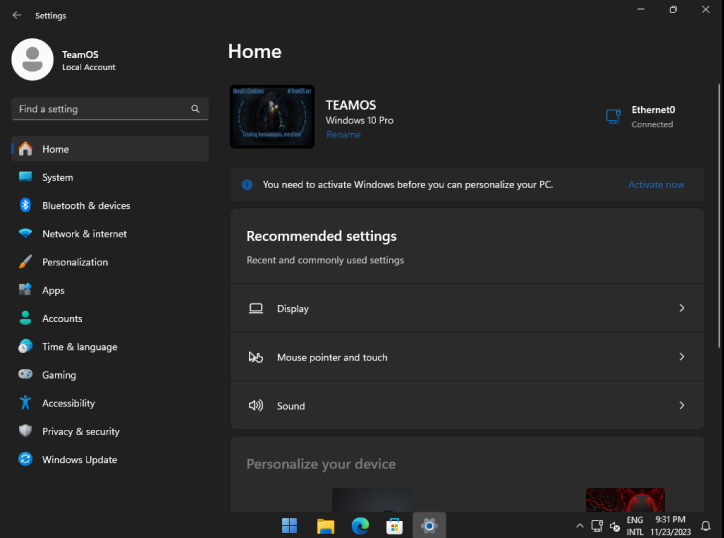This screenshot has width=724, height=538.
Task: Click the Gaming controller icon
Action: [25, 374]
